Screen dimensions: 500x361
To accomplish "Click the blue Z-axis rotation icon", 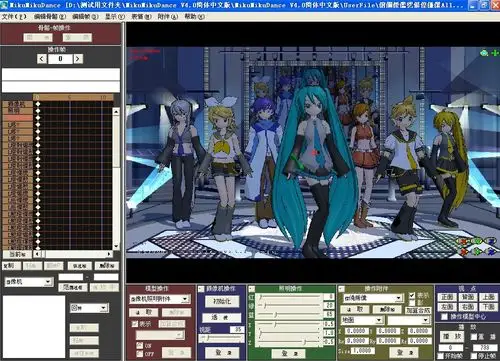I will coord(492,241).
